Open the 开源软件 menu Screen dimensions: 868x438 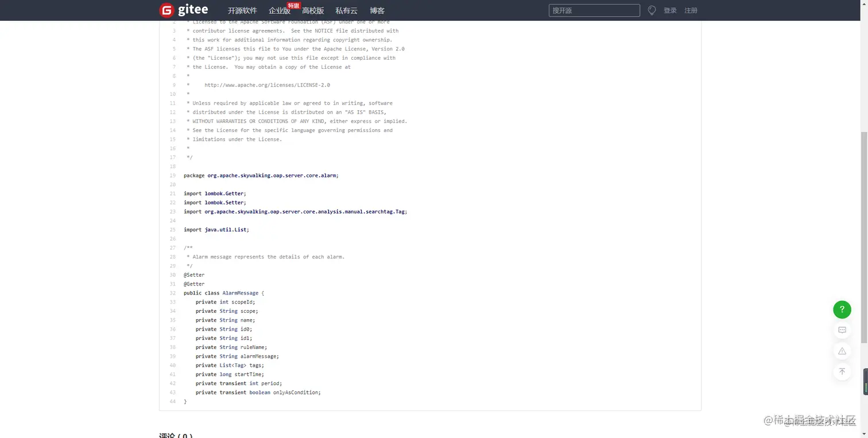[x=242, y=10]
